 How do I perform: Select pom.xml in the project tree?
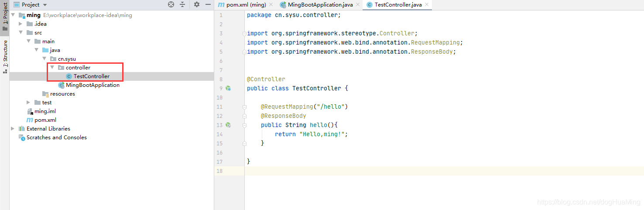[45, 120]
